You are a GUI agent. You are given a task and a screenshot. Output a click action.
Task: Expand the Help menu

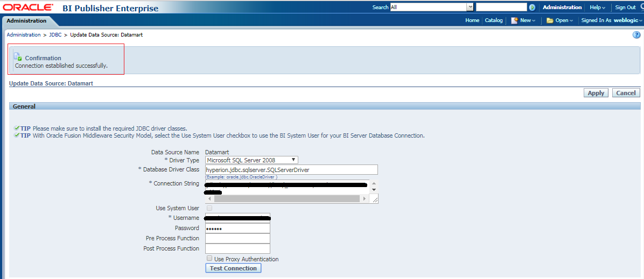pos(598,8)
